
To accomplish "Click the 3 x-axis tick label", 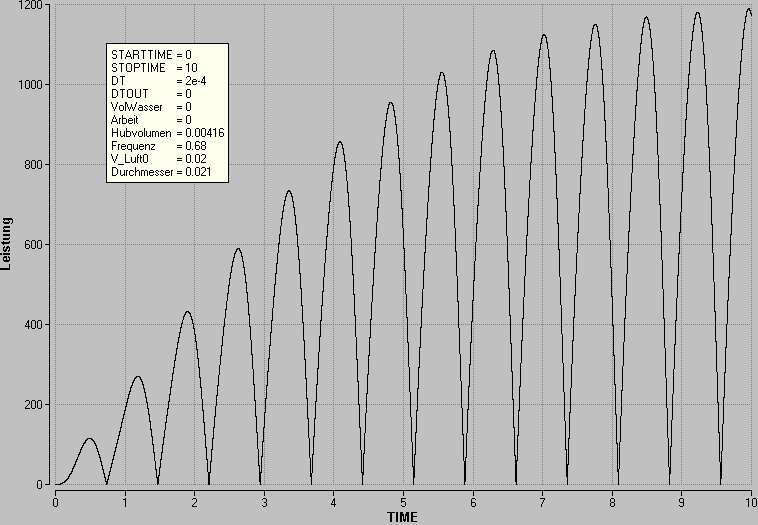I will click(x=264, y=503).
